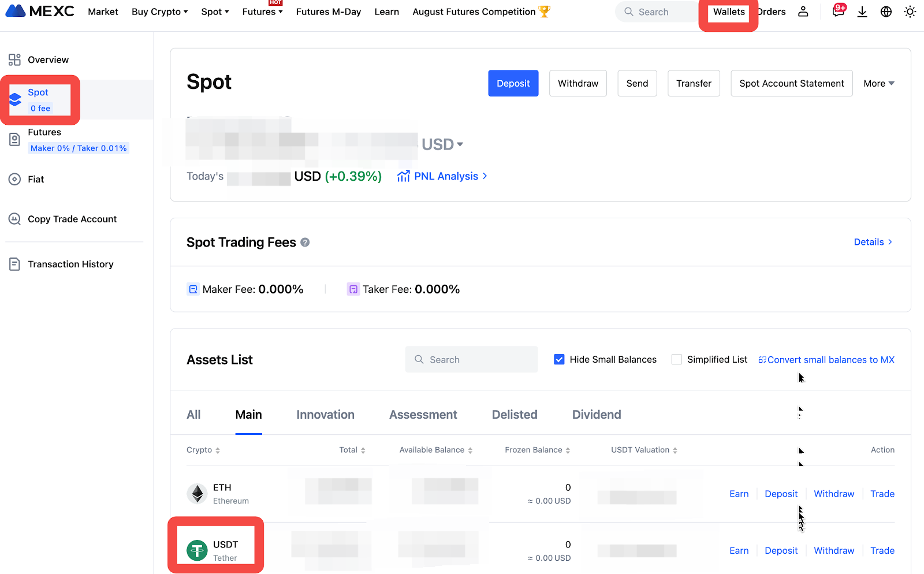Enable the Simplified List checkbox
Image resolution: width=924 pixels, height=574 pixels.
click(x=677, y=359)
